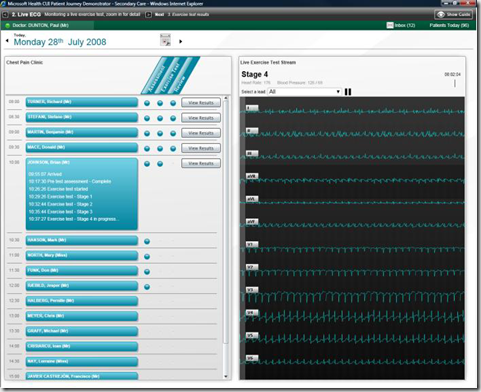Click Turner's assessment status dot
The width and height of the screenshot is (481, 392).
(x=147, y=103)
